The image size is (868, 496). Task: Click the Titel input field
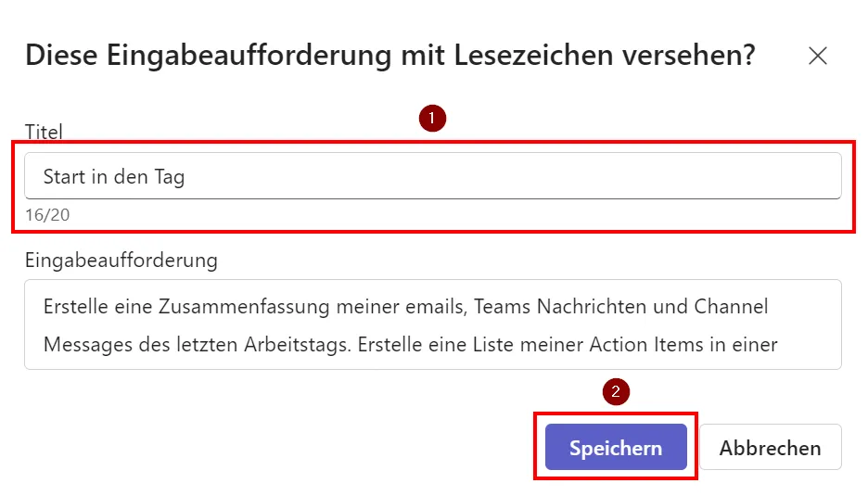tap(432, 176)
